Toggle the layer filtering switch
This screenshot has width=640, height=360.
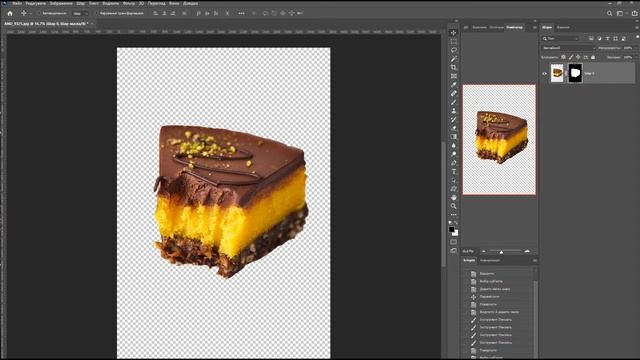[637, 38]
